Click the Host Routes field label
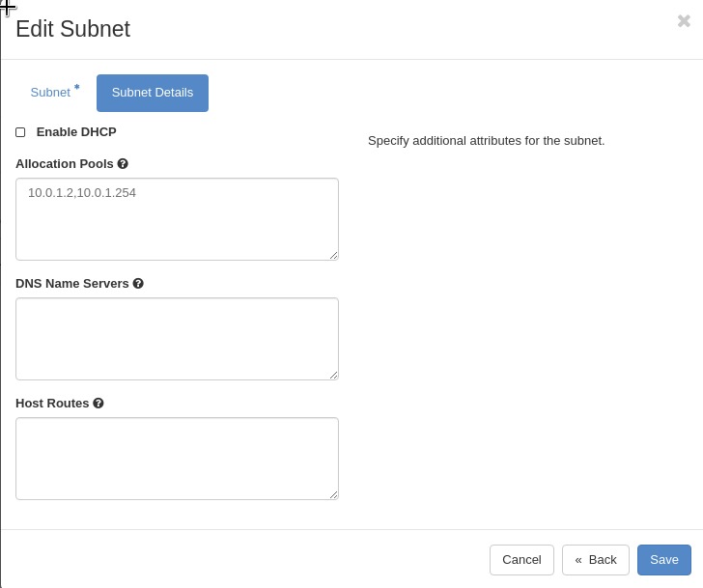Image resolution: width=703 pixels, height=588 pixels. (x=52, y=404)
